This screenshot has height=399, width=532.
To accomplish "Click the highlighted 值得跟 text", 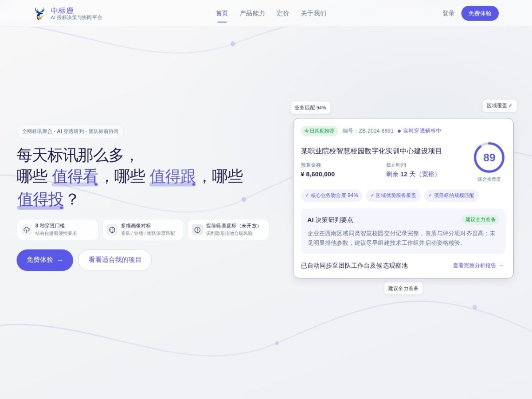I will pyautogui.click(x=172, y=176).
